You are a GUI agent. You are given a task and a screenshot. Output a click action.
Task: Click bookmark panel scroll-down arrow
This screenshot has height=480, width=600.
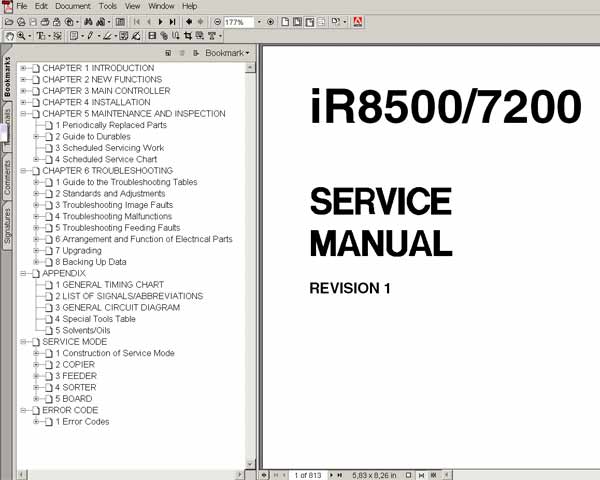coord(250,464)
